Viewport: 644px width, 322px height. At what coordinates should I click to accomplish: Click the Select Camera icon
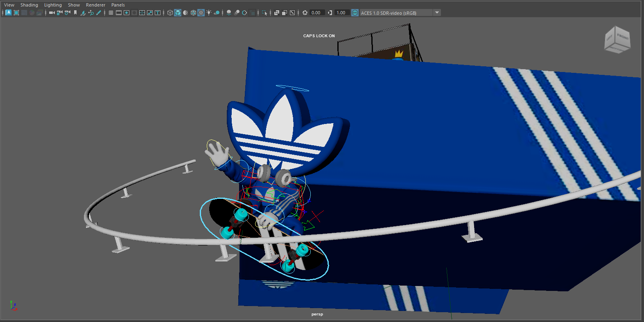tap(52, 13)
